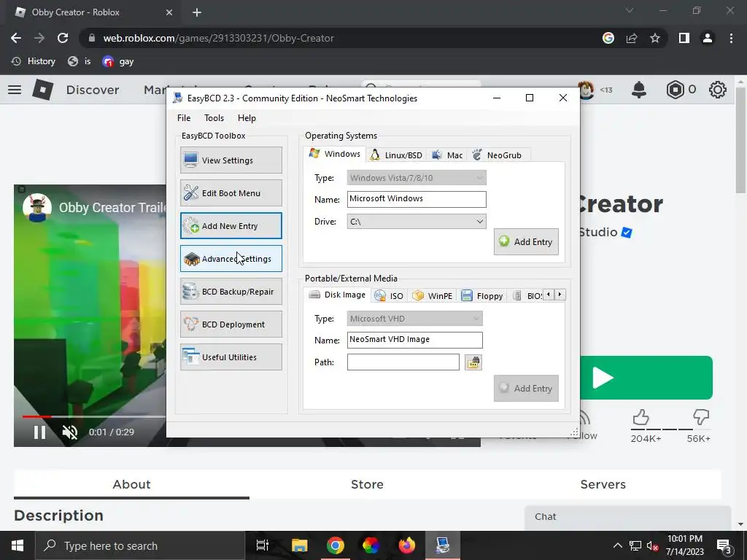Open the History bookmark
The height and width of the screenshot is (560, 747).
tap(34, 61)
